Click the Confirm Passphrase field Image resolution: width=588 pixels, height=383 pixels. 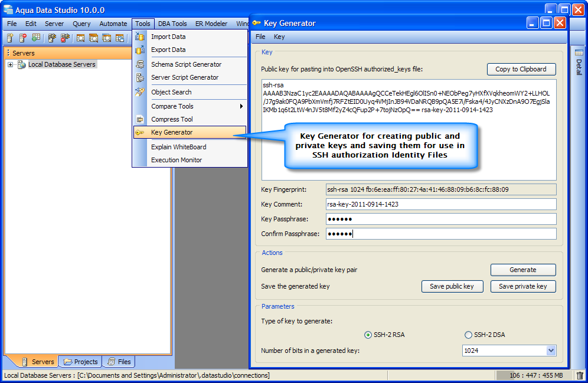[441, 234]
